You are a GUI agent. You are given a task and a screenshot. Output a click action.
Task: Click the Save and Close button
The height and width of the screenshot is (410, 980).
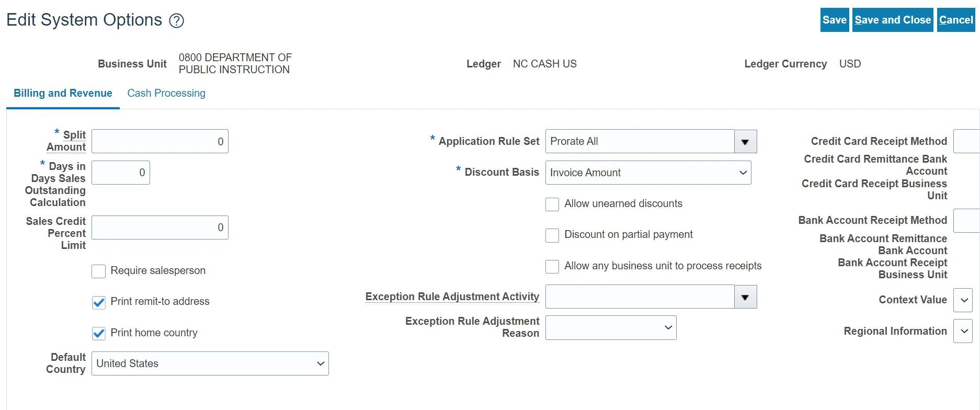click(893, 20)
